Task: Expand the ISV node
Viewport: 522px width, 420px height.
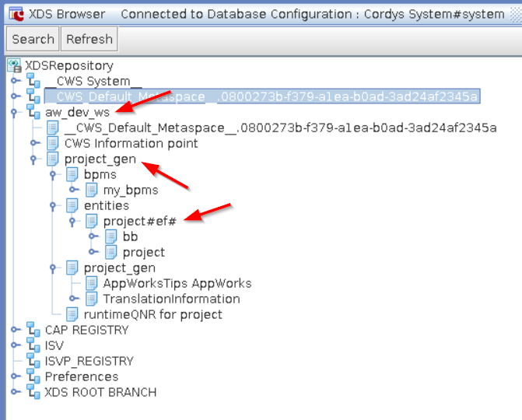Action: (x=15, y=345)
